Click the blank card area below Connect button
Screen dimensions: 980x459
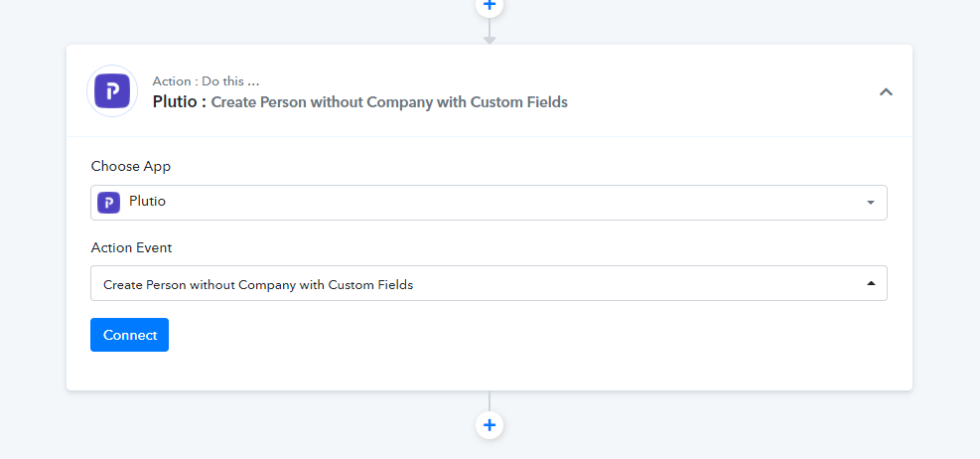point(489,372)
